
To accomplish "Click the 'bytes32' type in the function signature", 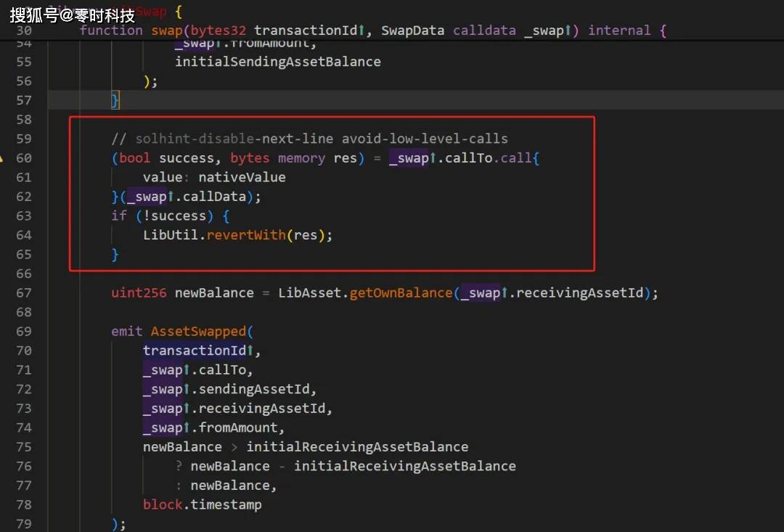I will 218,30.
